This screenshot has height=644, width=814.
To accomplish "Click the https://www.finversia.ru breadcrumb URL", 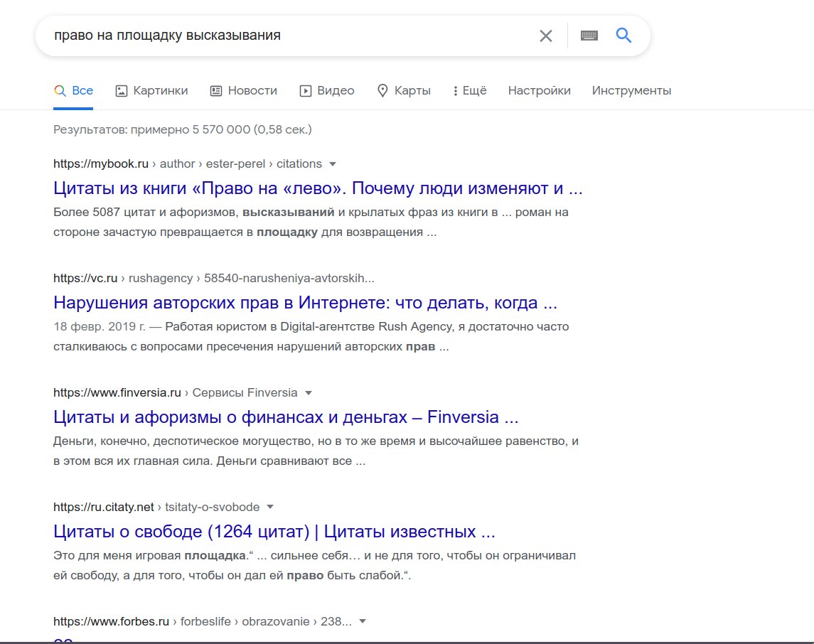I will tap(117, 393).
